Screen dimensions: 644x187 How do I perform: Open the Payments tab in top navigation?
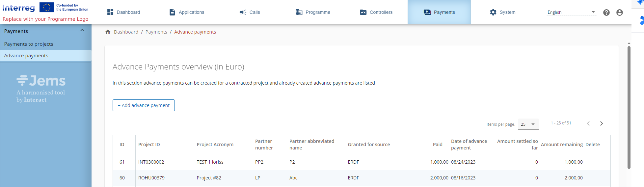439,12
